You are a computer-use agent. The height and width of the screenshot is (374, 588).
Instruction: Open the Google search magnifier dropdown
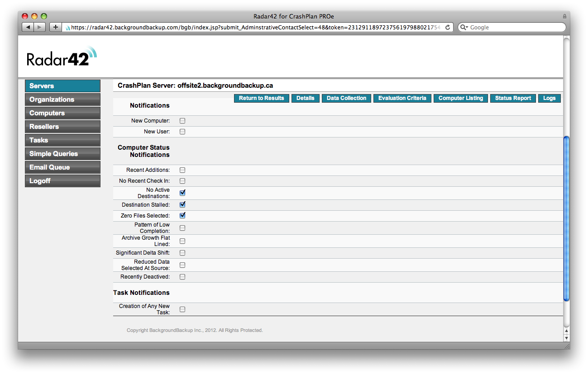point(464,28)
